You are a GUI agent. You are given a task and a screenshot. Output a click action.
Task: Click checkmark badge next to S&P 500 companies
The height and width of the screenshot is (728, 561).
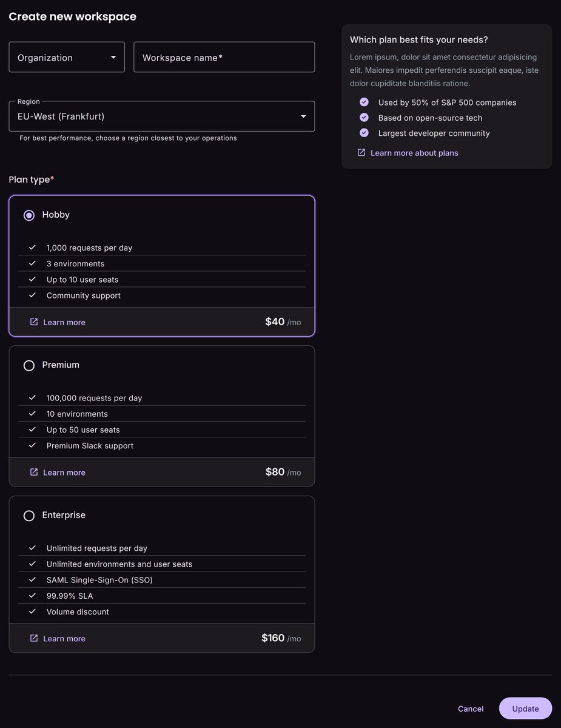click(x=364, y=102)
